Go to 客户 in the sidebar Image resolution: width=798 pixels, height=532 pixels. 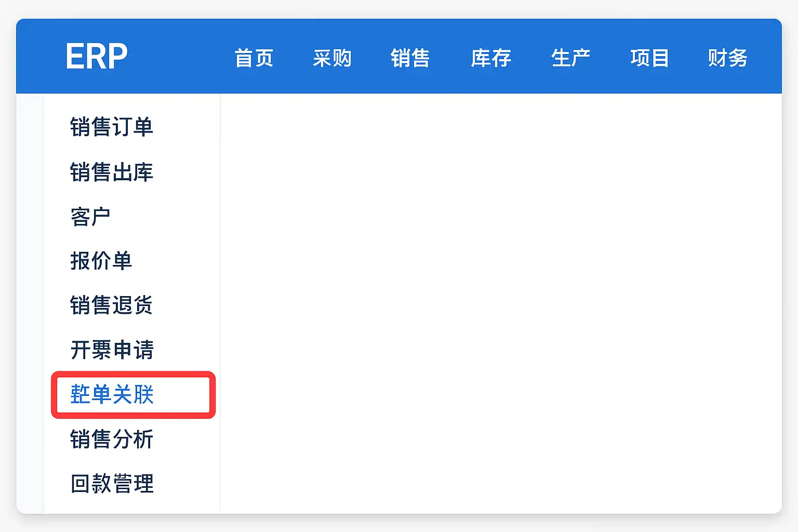point(90,217)
